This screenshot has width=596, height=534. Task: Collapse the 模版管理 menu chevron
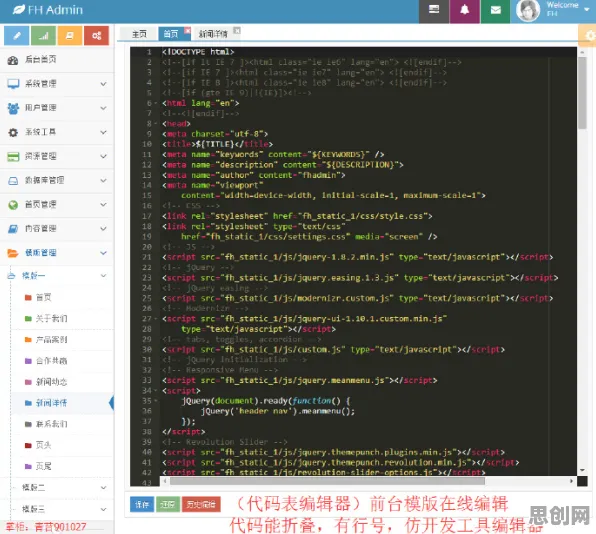click(103, 253)
